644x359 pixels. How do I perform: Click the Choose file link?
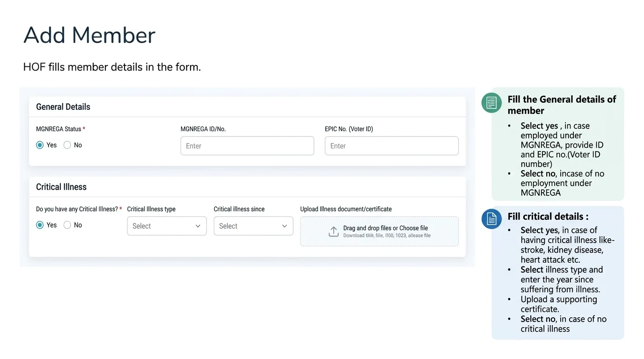coord(414,228)
